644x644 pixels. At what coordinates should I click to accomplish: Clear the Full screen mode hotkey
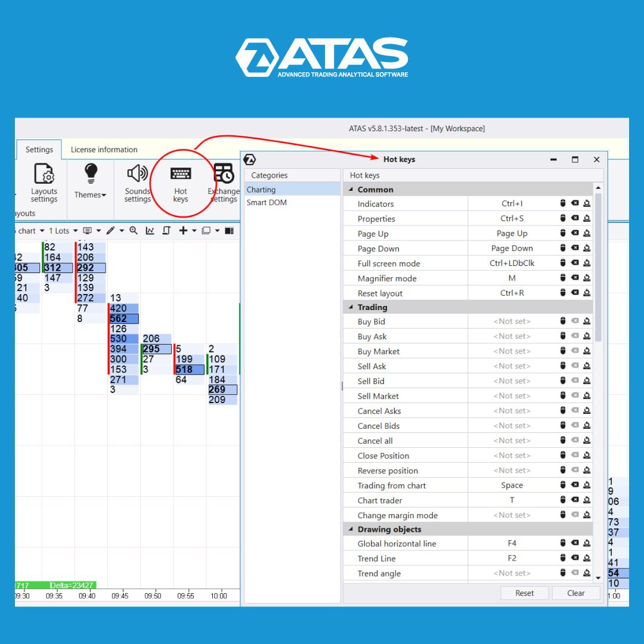575,262
